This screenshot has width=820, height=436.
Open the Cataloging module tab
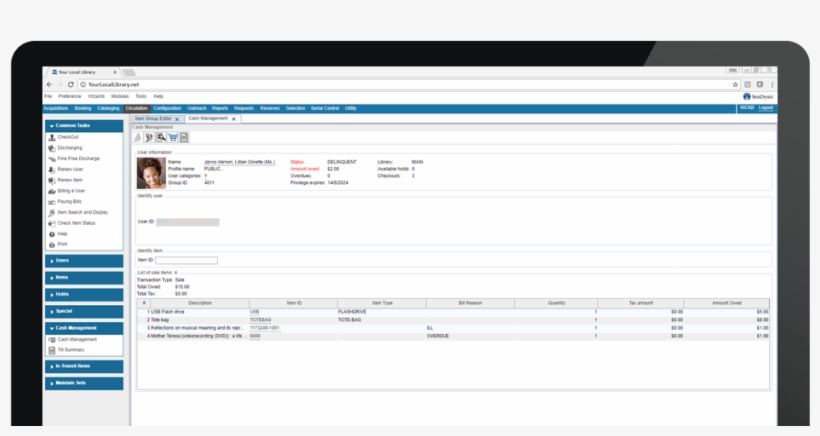coord(109,107)
